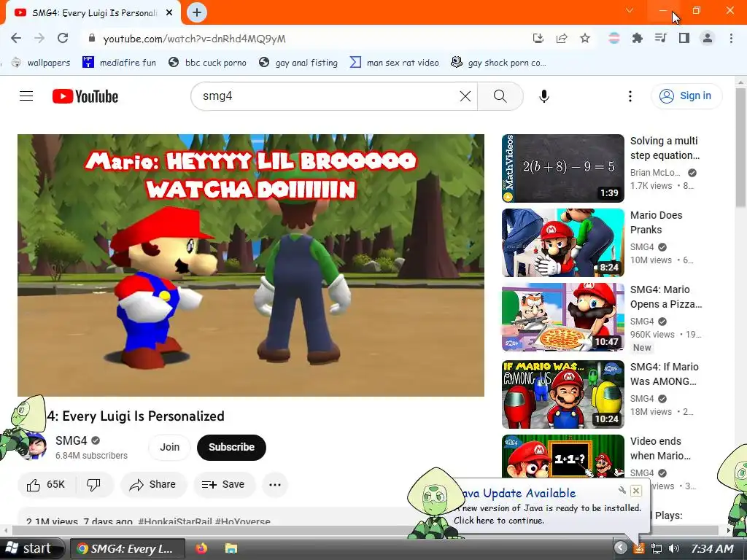Open the Mario Does Pranks video thumbnail
Screen dimensions: 747x560
[562, 243]
